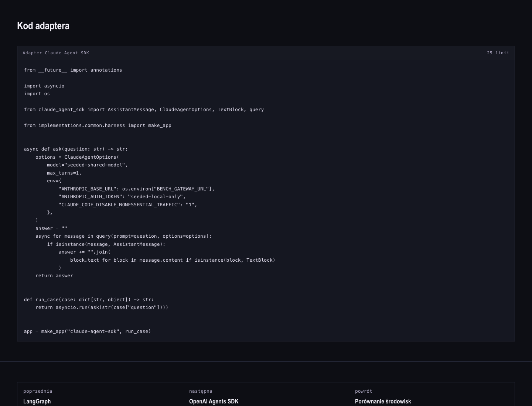532x406 pixels.
Task: Click the 'return asyncio.run(ask(' line
Action: tap(102, 307)
